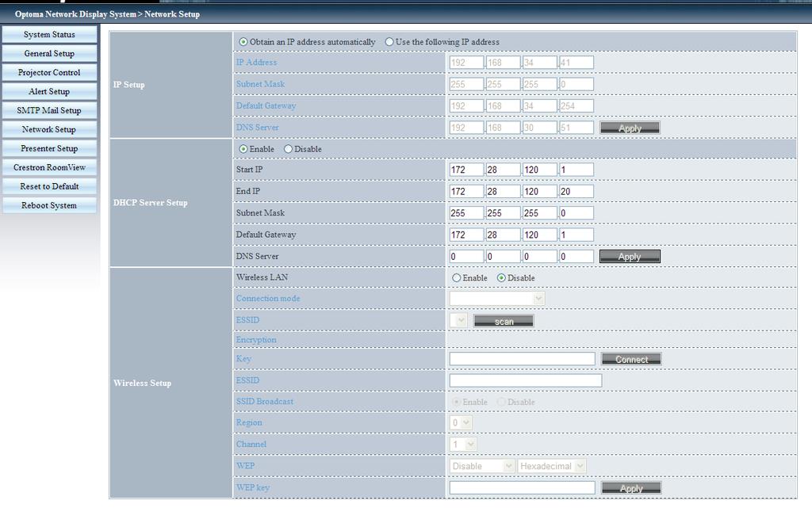The width and height of the screenshot is (812, 508).
Task: Apply the wireless WEP key settings
Action: pyautogui.click(x=631, y=488)
